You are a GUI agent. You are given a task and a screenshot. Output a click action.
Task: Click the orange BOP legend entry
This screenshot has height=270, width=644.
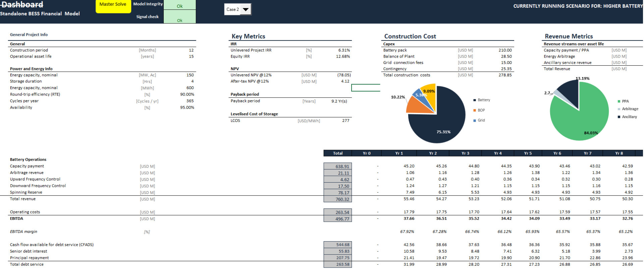(x=479, y=110)
